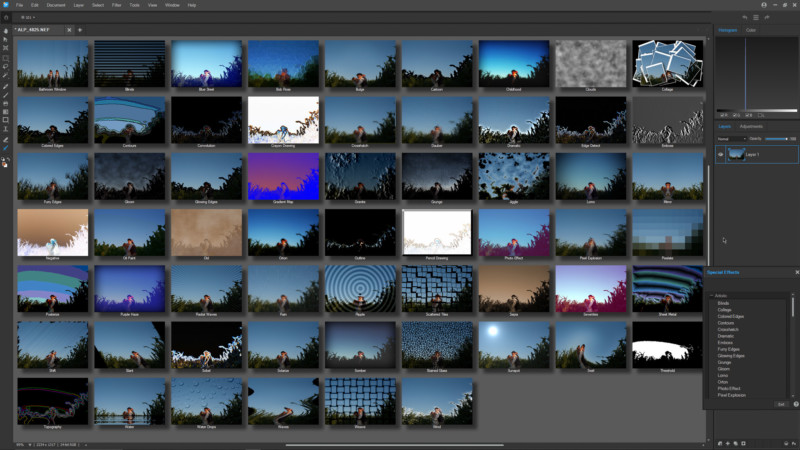
Task: Click the duplicate layer icon at panel bottom
Action: point(735,443)
